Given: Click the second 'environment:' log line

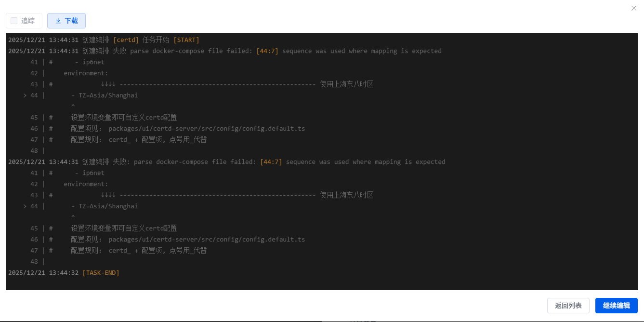Looking at the screenshot, I should coord(86,184).
